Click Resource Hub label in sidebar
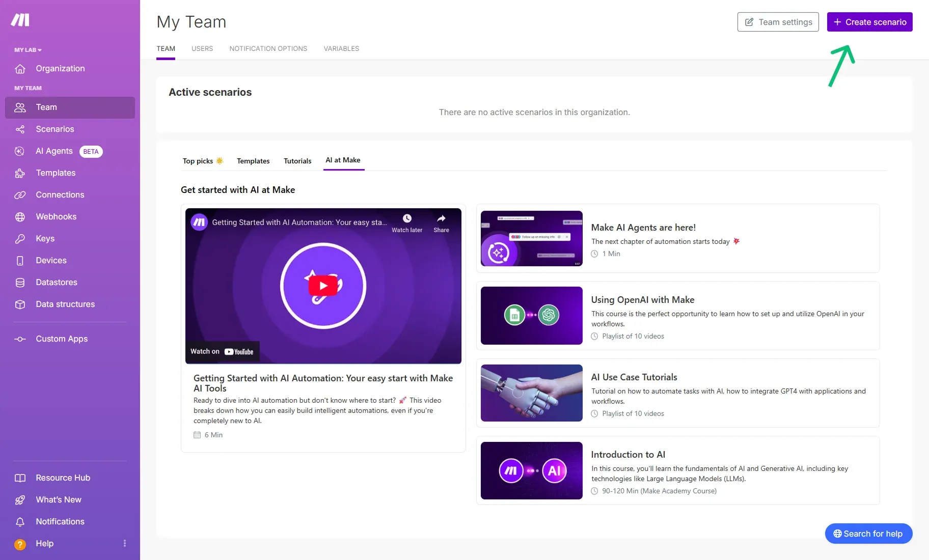The image size is (929, 560). coord(63,478)
